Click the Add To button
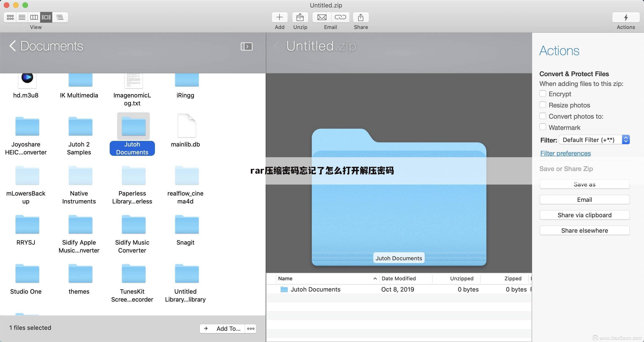Image resolution: width=644 pixels, height=342 pixels. (x=223, y=329)
